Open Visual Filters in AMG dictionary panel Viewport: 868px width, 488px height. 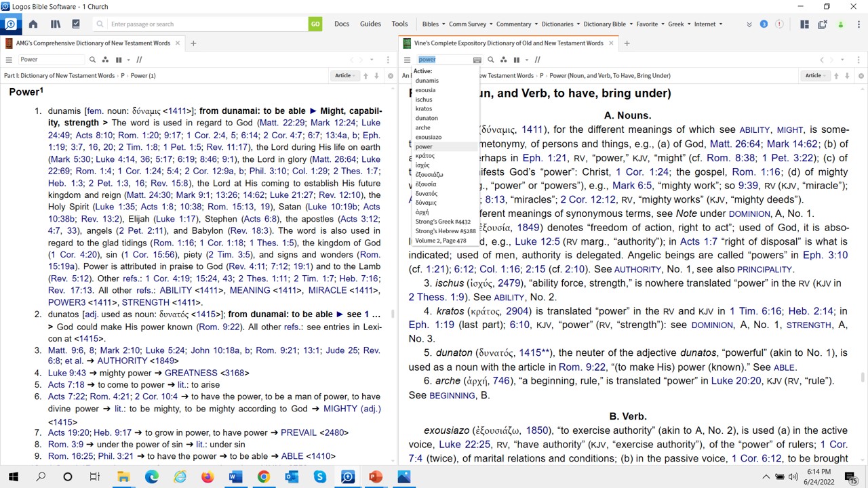coord(105,60)
